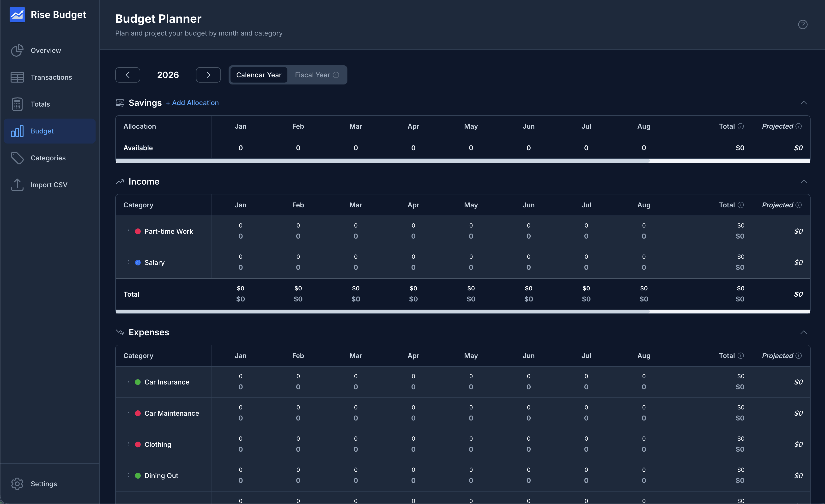Screen dimensions: 825x504
Task: Click info icon next to Fiscal Year
Action: [x=336, y=75]
